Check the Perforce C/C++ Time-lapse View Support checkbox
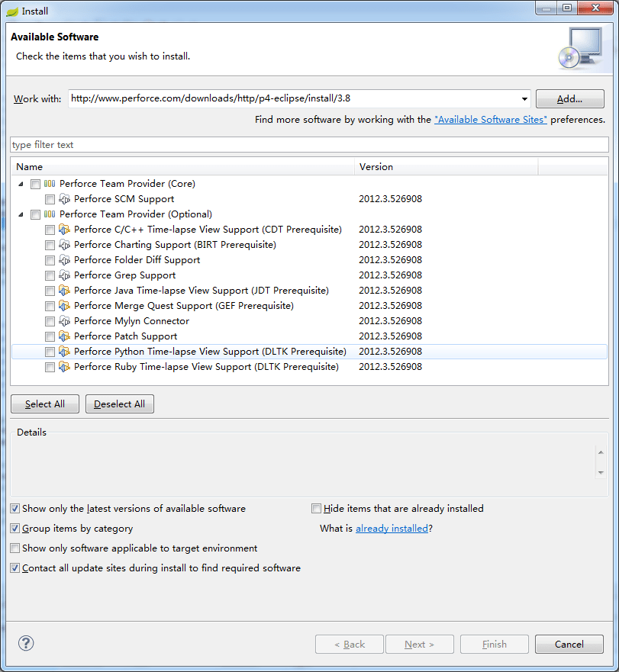619x672 pixels. coord(50,230)
